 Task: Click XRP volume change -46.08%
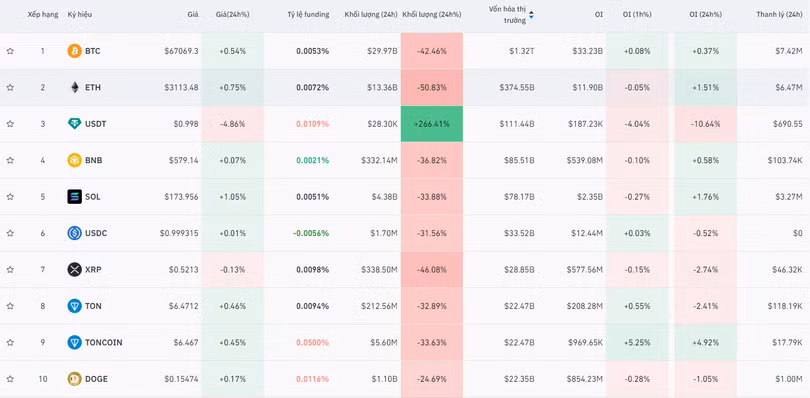pyautogui.click(x=432, y=270)
